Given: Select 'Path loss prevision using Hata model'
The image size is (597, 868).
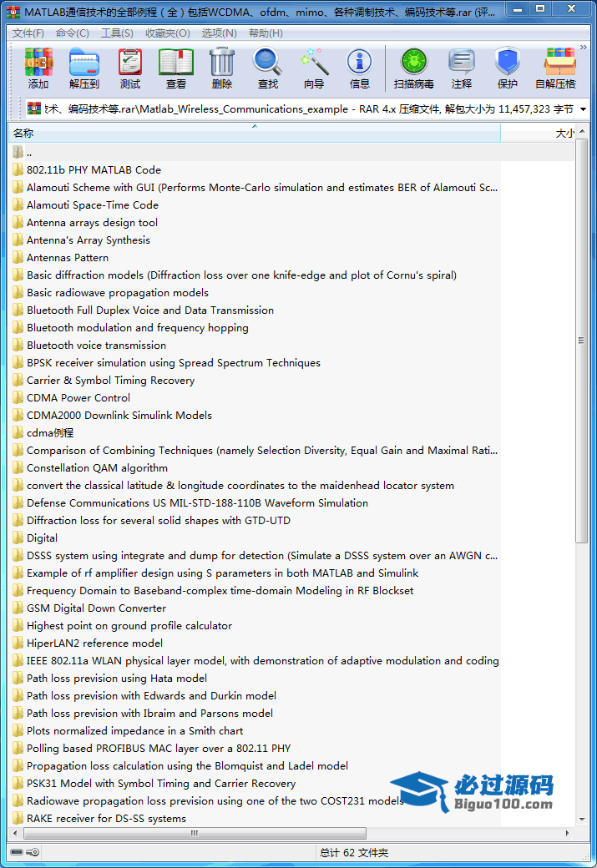Looking at the screenshot, I should click(117, 678).
